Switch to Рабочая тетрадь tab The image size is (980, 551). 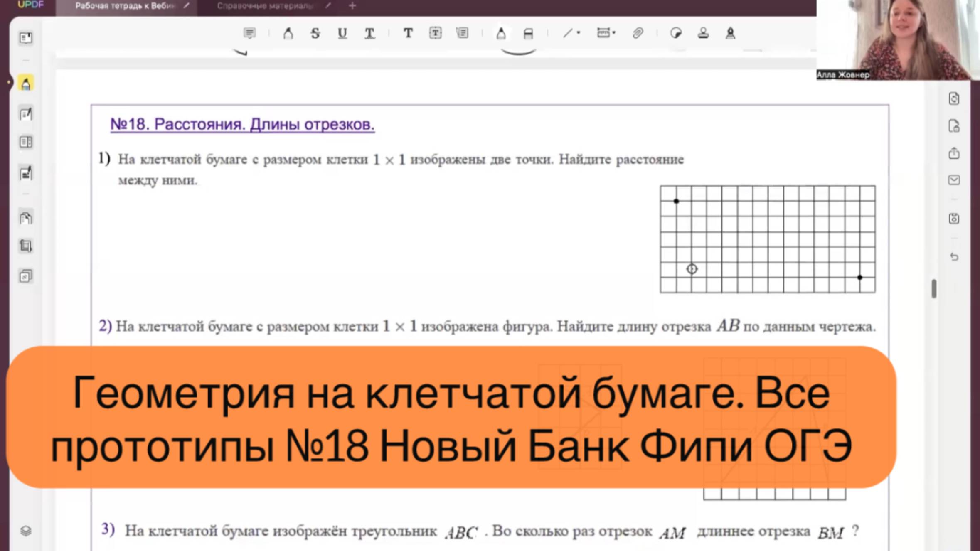[x=125, y=6]
